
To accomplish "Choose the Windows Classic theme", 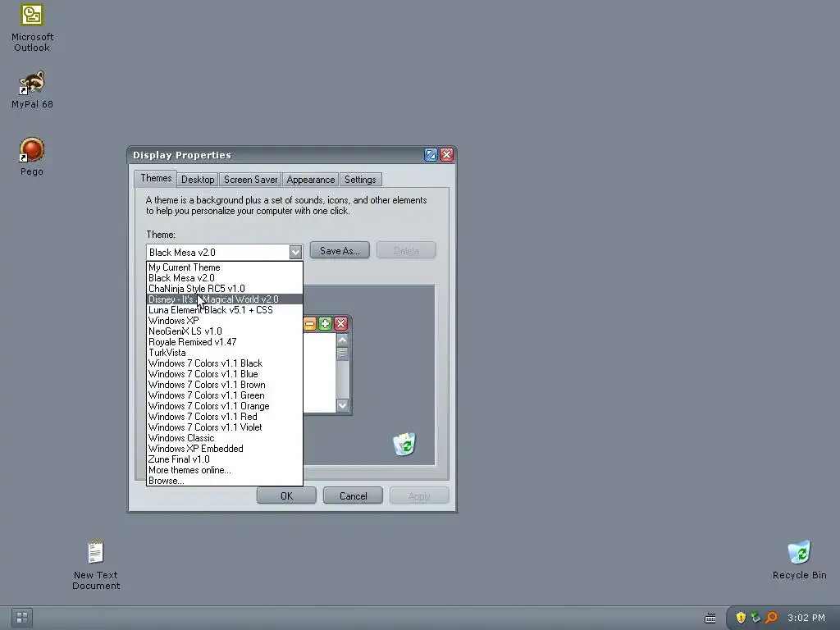I will click(225, 438).
